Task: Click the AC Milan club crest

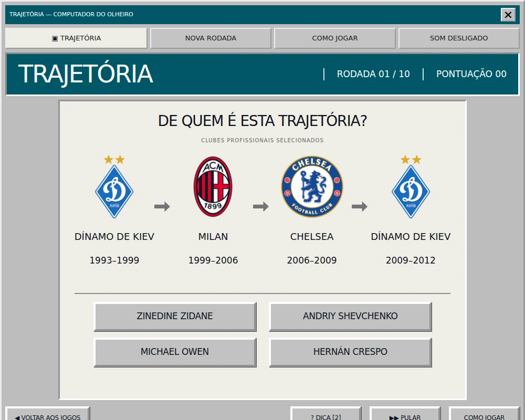Action: pyautogui.click(x=213, y=186)
